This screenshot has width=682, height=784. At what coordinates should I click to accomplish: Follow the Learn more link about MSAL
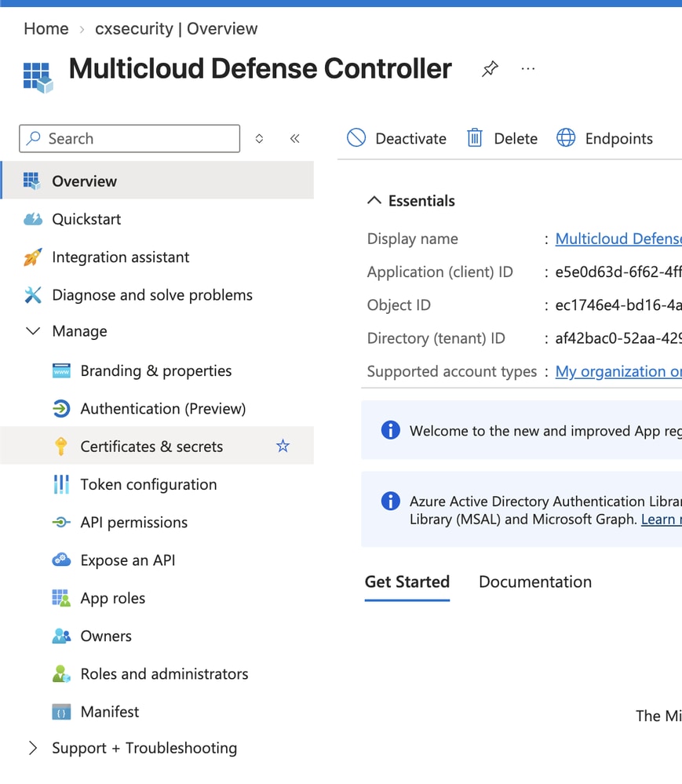[661, 520]
